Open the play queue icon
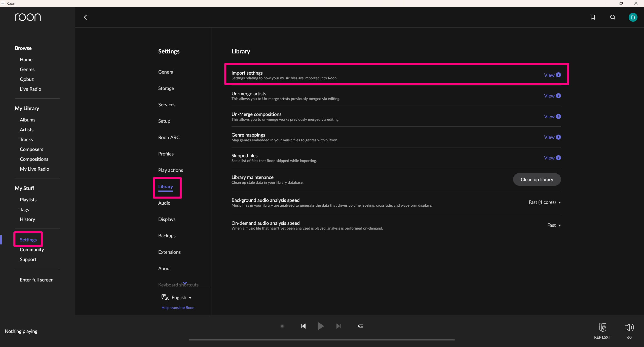Viewport: 644px width, 347px height. click(360, 326)
